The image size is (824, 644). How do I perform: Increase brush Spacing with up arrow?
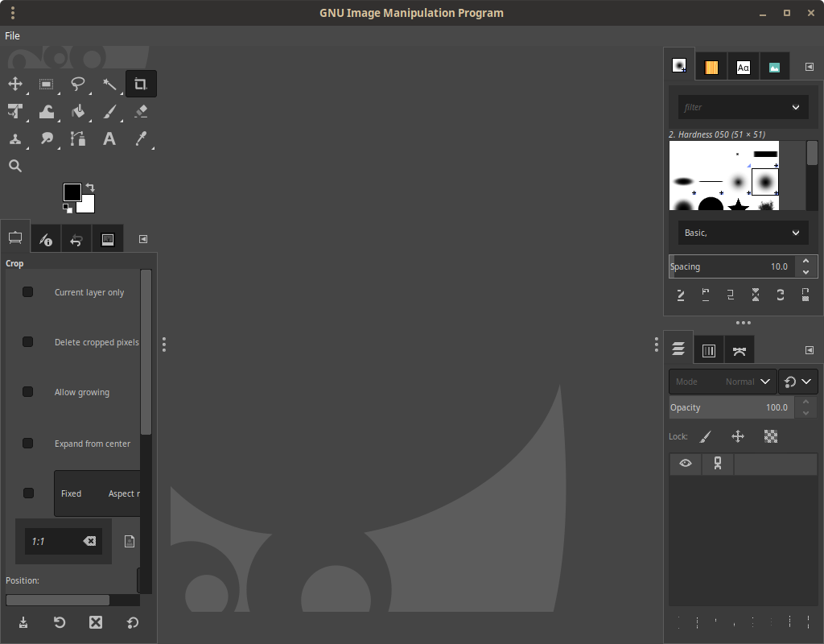tap(805, 261)
